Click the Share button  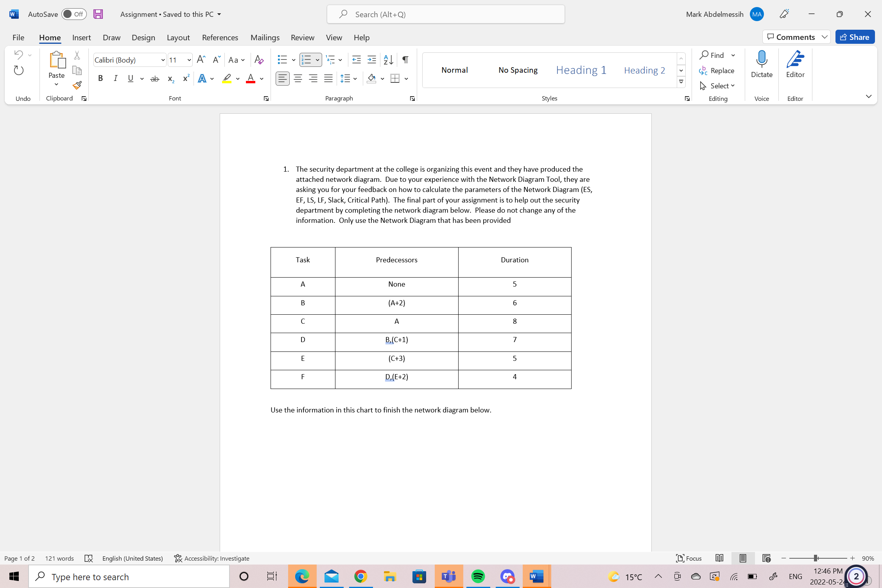[x=855, y=37]
